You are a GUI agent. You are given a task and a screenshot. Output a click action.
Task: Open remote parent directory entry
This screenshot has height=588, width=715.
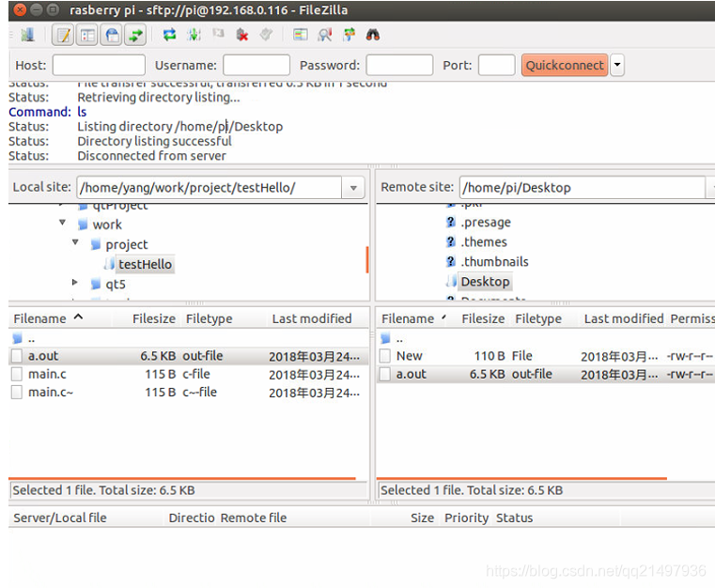pos(546,339)
